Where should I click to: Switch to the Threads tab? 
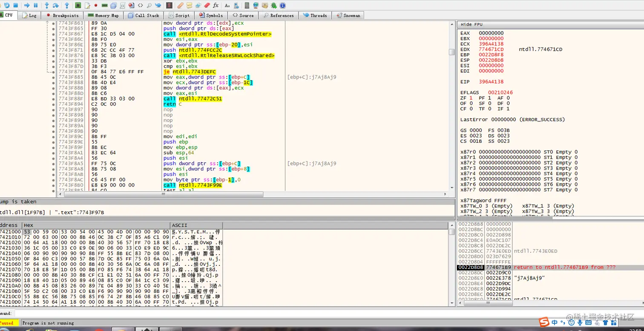coord(315,15)
